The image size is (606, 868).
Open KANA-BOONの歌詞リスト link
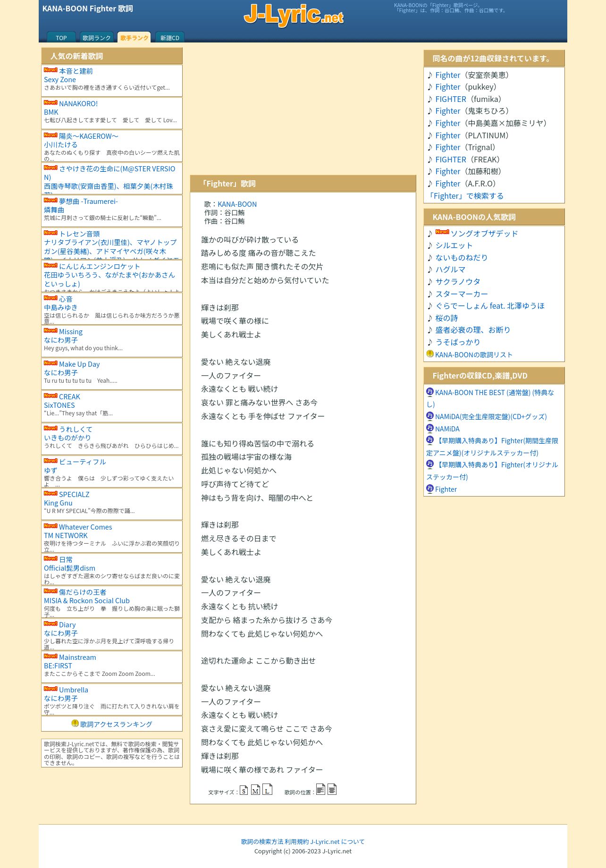pyautogui.click(x=474, y=354)
